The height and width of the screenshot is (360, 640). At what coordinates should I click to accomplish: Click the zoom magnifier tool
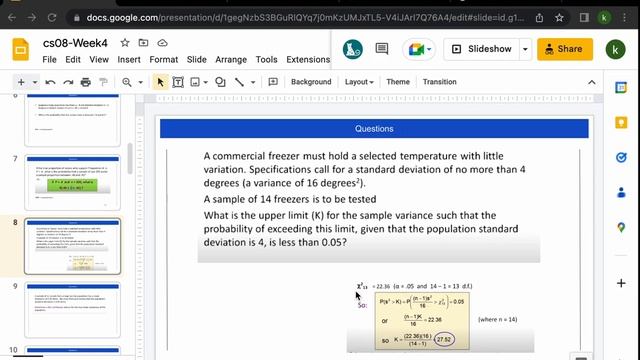[127, 82]
